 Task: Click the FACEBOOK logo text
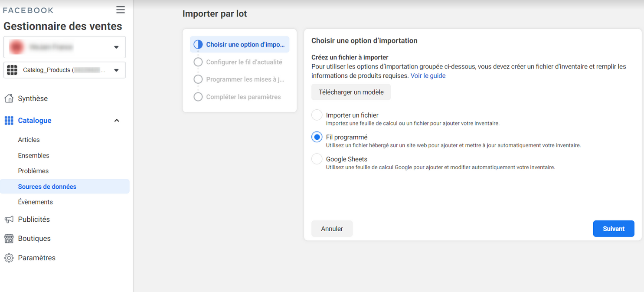28,10
